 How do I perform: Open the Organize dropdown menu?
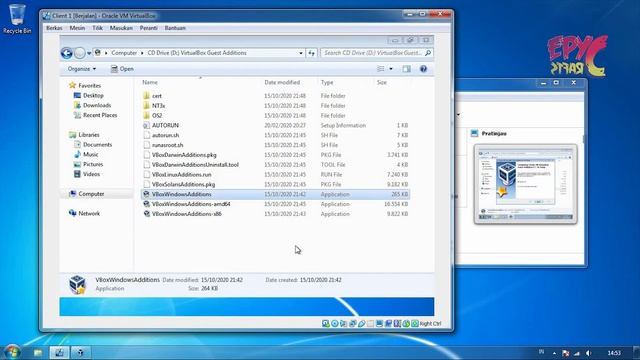click(82, 69)
